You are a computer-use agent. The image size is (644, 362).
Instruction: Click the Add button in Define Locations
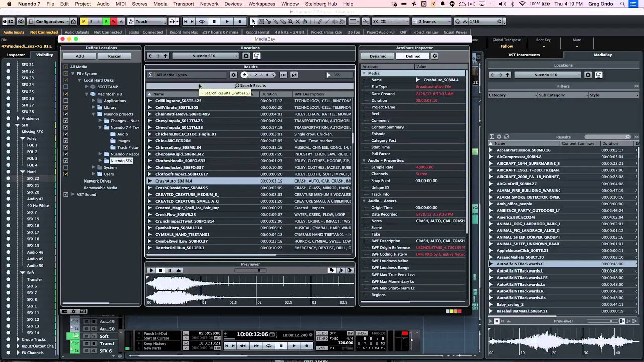pos(80,56)
